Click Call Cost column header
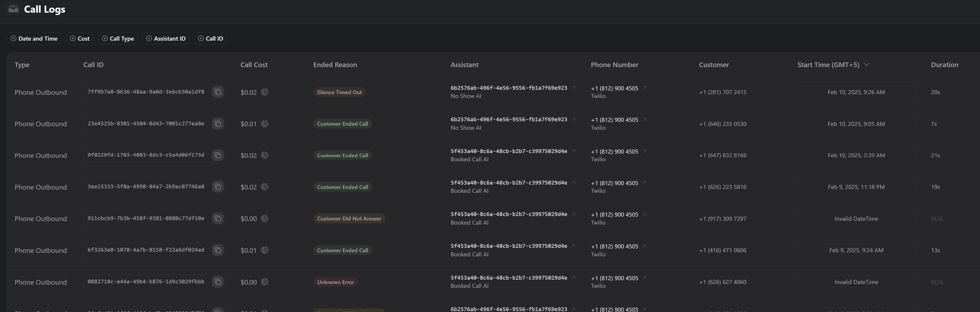Image resolution: width=980 pixels, height=312 pixels. [x=254, y=64]
